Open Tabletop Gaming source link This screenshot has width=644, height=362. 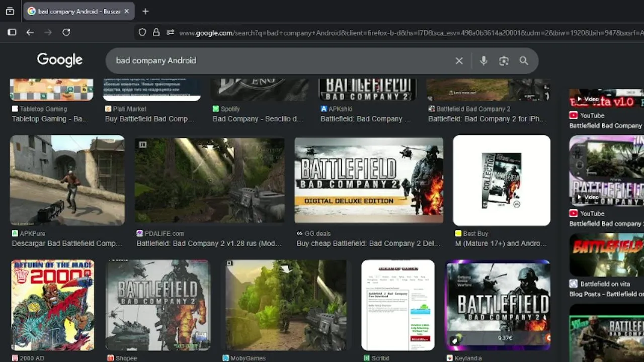43,109
